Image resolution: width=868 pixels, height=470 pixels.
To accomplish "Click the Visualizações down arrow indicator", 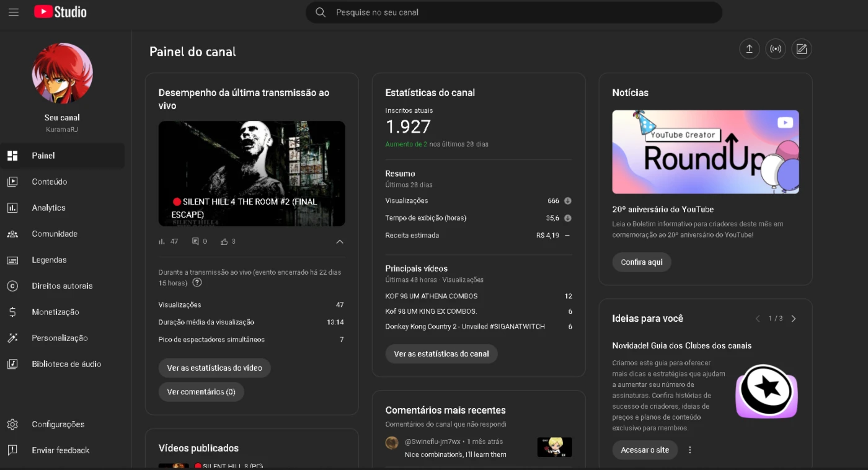I will 567,201.
